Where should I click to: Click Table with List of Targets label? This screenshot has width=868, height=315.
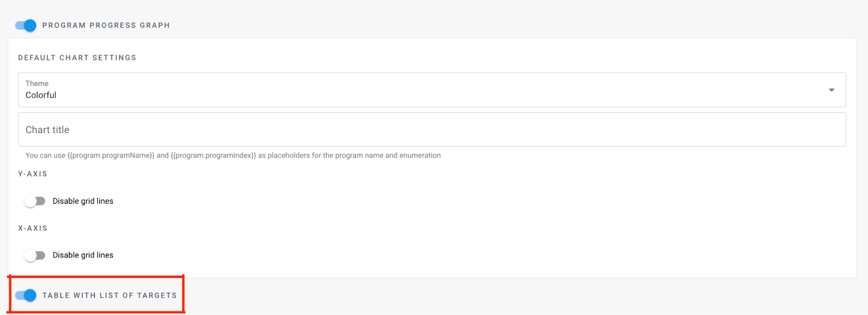tap(110, 295)
